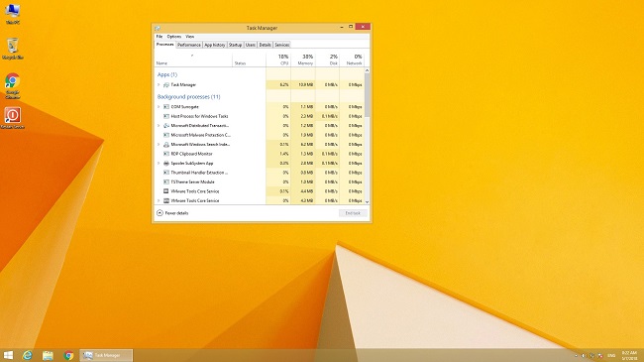This screenshot has width=644, height=362.
Task: Click the RDP Clipboard Monitor process icon
Action: tap(165, 154)
